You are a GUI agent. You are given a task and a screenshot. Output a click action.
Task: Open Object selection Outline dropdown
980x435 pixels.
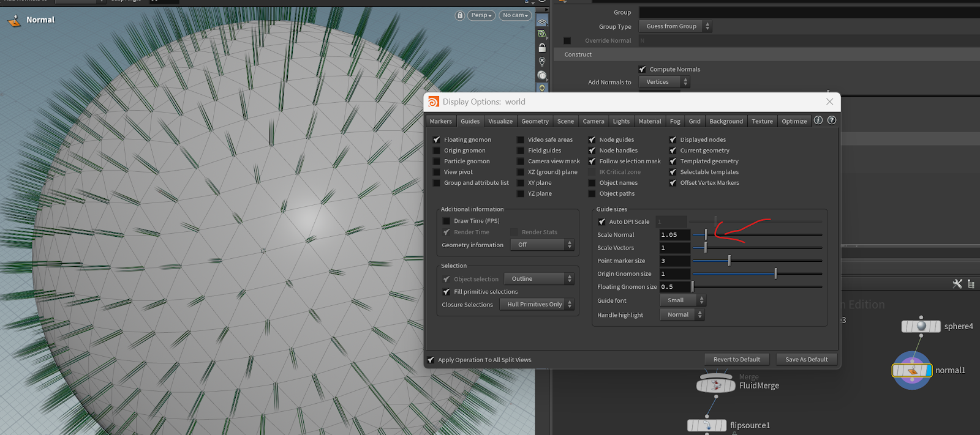click(539, 279)
